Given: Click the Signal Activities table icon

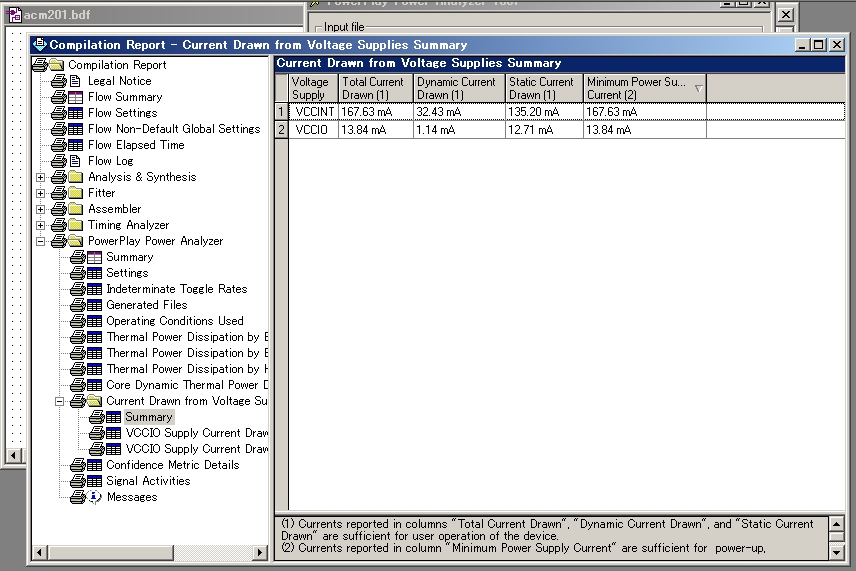Looking at the screenshot, I should pyautogui.click(x=93, y=481).
